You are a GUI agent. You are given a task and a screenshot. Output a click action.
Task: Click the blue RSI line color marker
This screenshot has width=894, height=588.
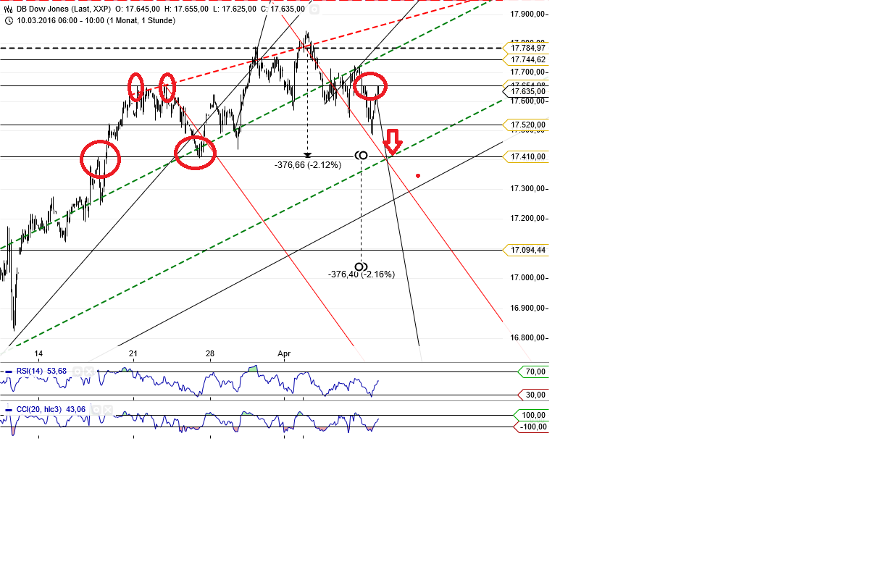coord(9,371)
